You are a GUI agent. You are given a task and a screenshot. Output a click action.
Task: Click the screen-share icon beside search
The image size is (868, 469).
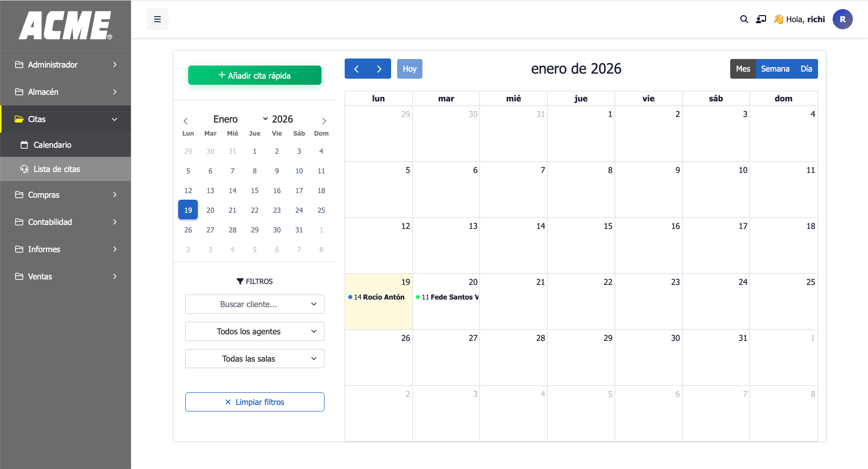pyautogui.click(x=761, y=19)
